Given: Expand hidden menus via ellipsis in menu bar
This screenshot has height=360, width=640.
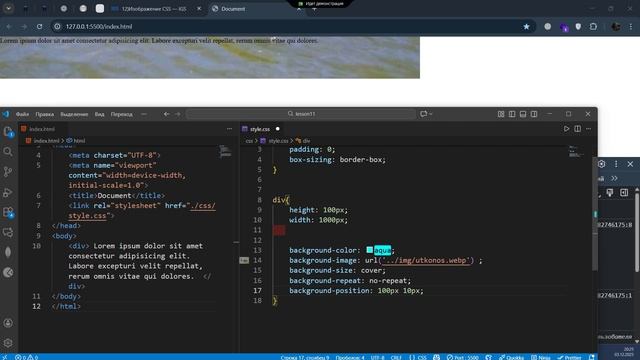Looking at the screenshot, I should (x=144, y=114).
